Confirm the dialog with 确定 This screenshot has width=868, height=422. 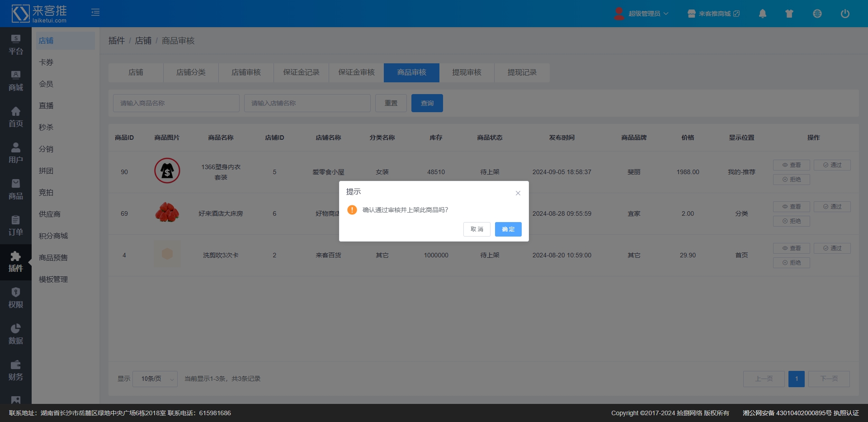click(x=508, y=229)
